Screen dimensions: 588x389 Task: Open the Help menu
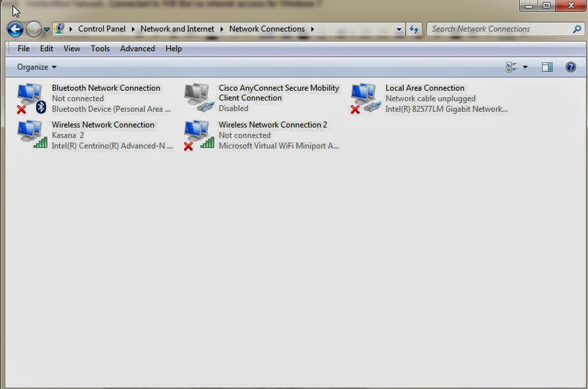click(x=173, y=49)
